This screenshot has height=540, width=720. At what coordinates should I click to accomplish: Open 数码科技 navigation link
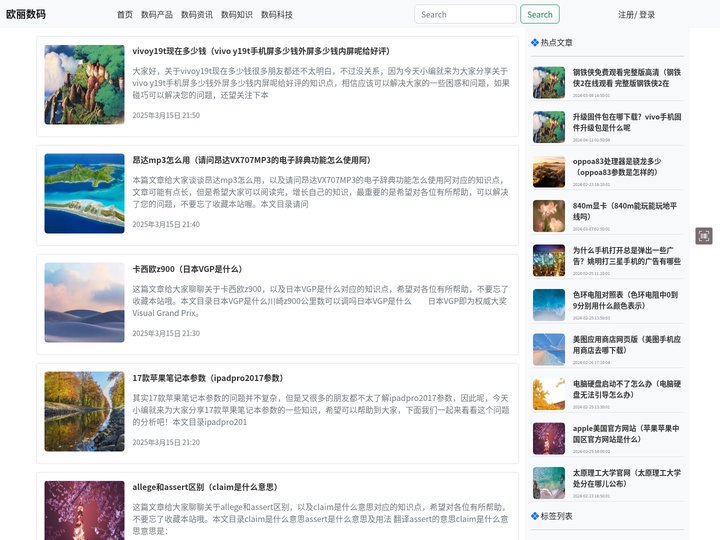tap(276, 15)
